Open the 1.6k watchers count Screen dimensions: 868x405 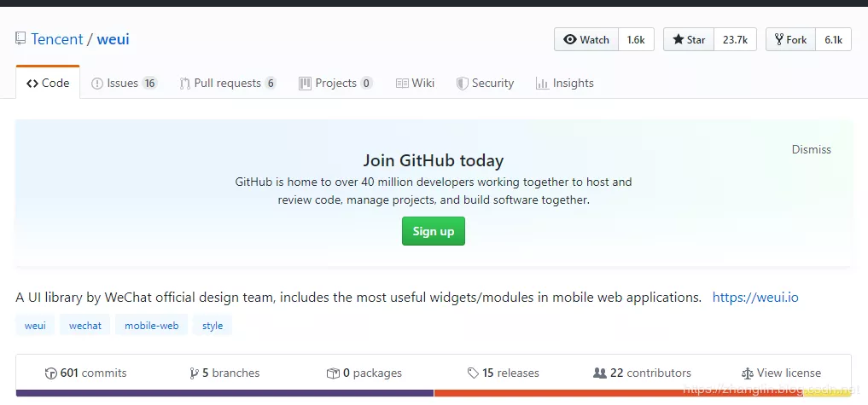click(636, 40)
